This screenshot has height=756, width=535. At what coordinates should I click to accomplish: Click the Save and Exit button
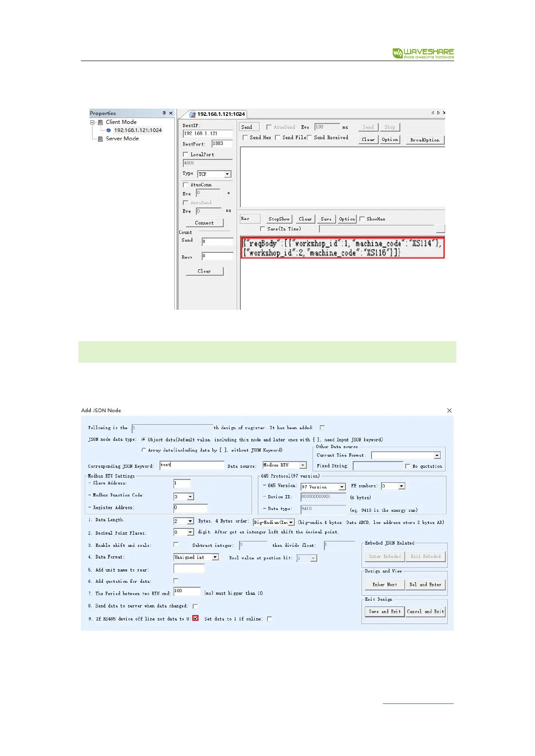pos(385,611)
